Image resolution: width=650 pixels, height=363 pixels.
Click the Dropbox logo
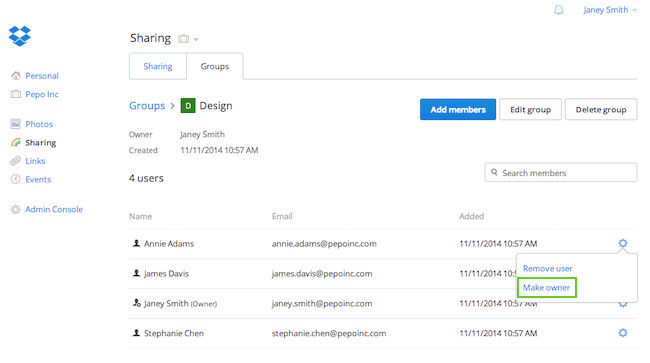(19, 36)
